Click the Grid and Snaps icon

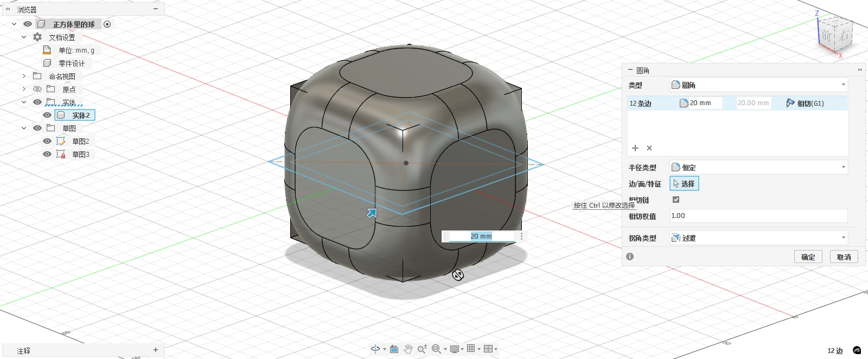point(471,349)
